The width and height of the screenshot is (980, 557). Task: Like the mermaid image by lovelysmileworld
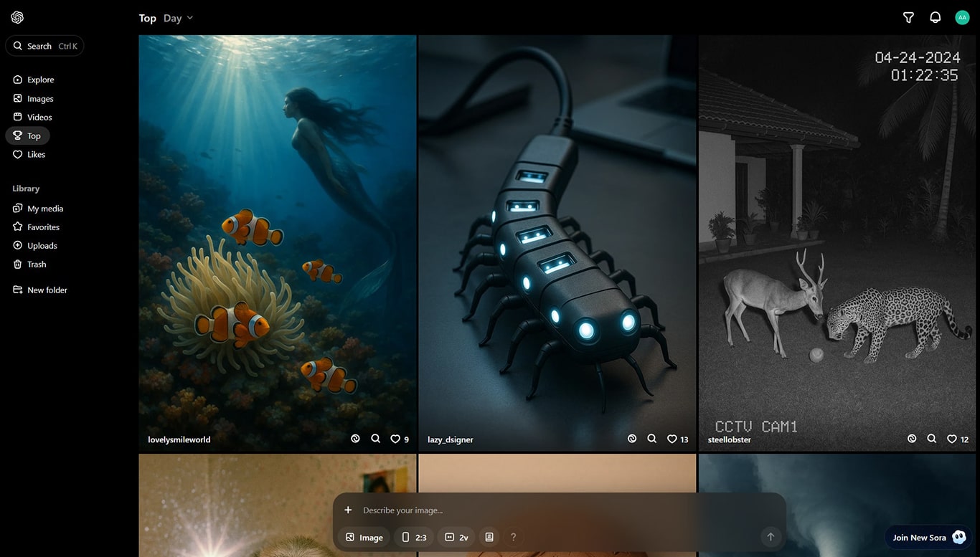pos(395,439)
